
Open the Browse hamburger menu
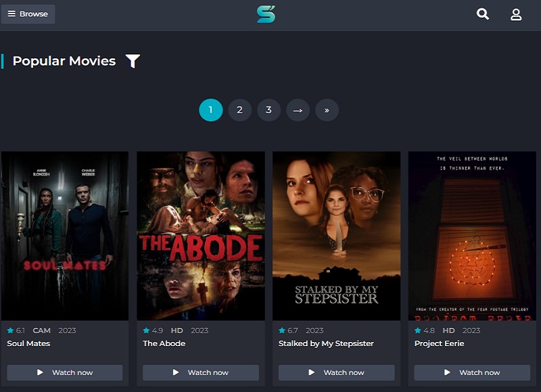click(x=28, y=14)
